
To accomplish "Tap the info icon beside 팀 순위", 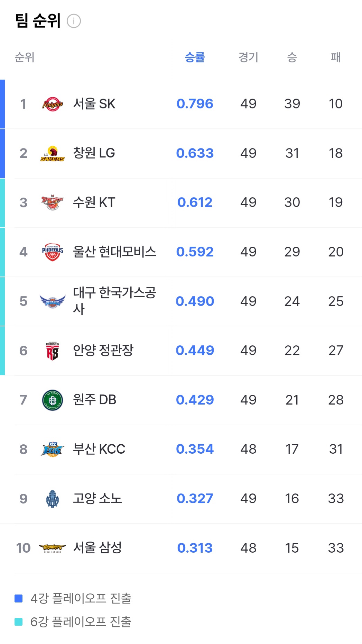I will [74, 21].
